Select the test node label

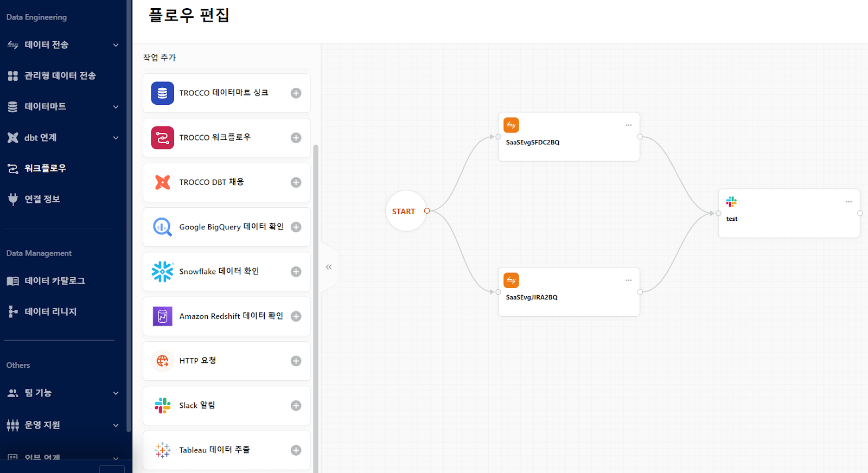(x=732, y=219)
